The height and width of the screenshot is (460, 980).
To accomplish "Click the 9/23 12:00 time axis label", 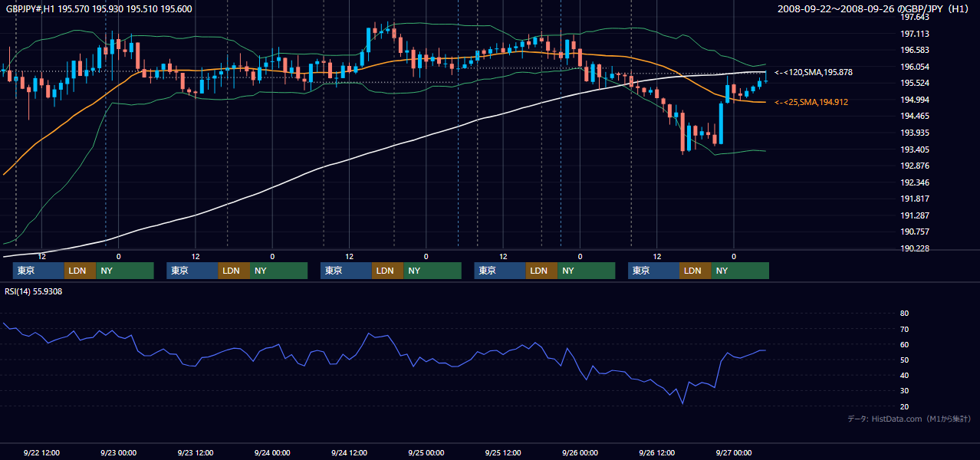I will coord(196,452).
